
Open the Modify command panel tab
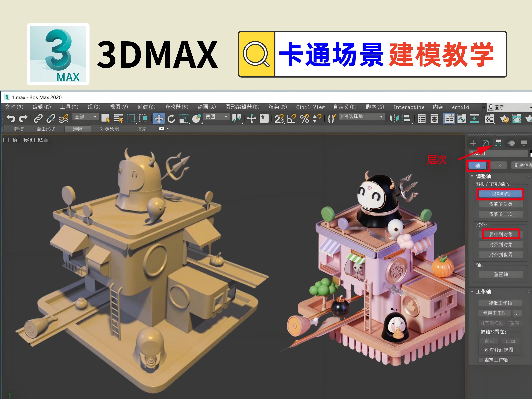point(486,143)
